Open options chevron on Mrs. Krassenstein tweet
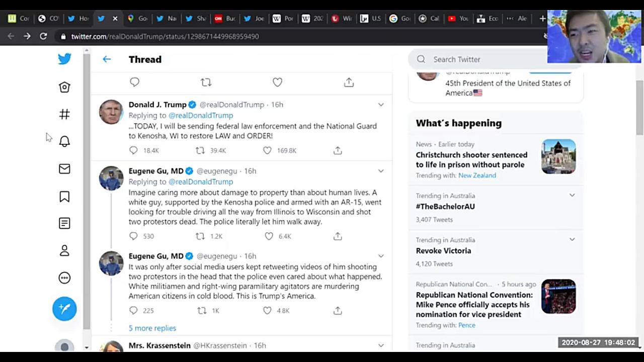644x362 pixels. [381, 345]
